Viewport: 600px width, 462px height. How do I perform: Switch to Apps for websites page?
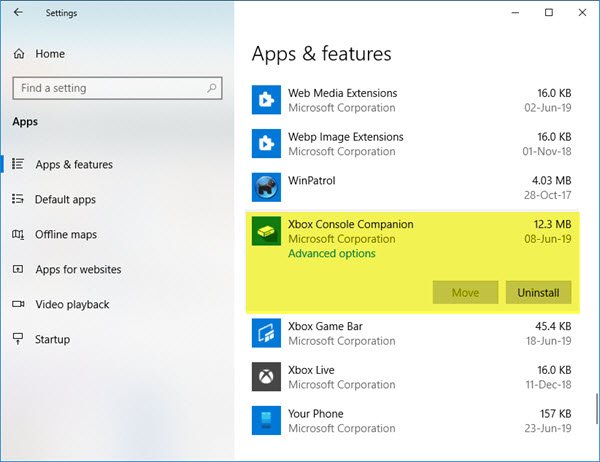[78, 269]
